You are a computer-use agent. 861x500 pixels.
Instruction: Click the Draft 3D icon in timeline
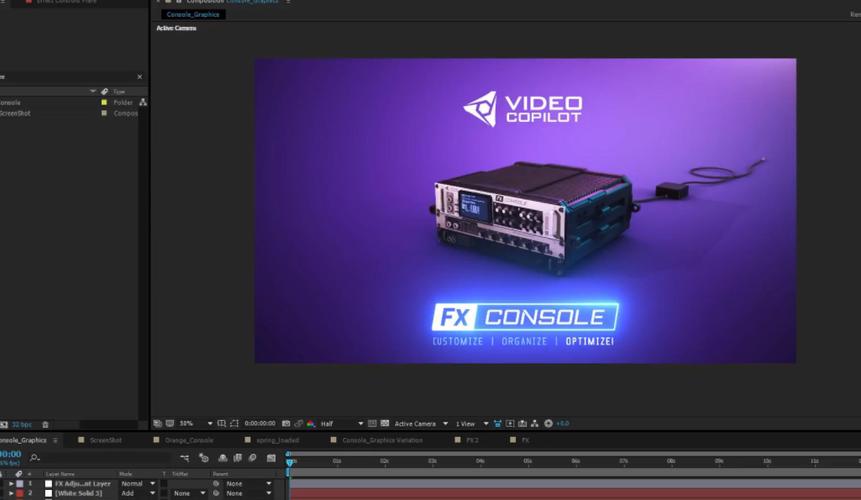204,458
